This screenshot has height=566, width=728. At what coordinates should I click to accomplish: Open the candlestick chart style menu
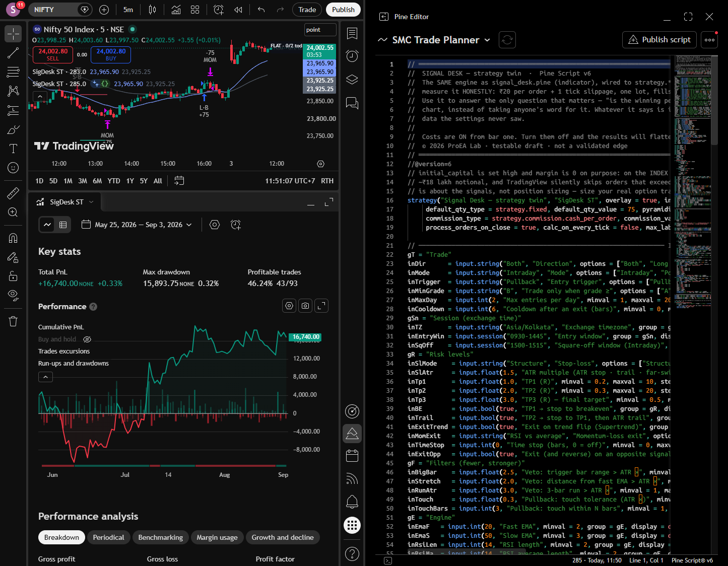click(152, 10)
